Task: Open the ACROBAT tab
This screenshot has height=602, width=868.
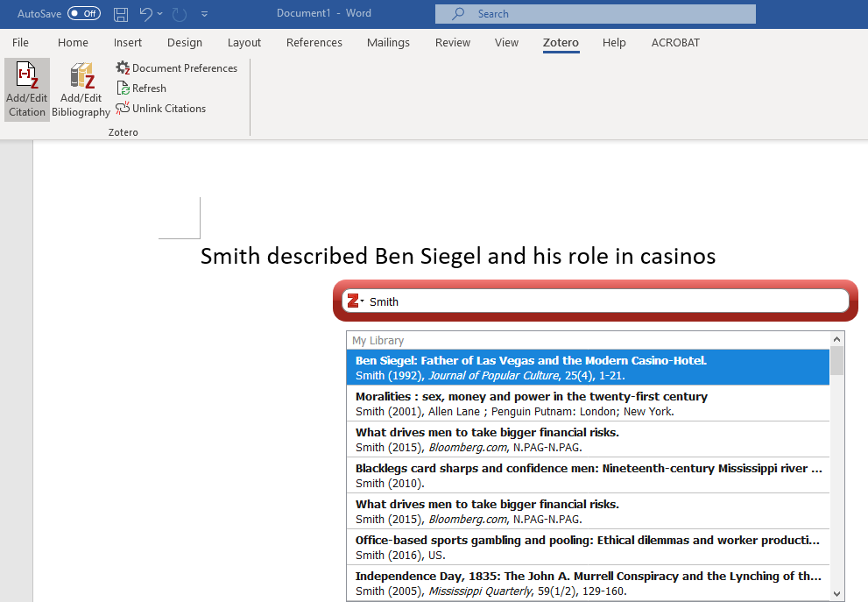Action: pyautogui.click(x=675, y=43)
